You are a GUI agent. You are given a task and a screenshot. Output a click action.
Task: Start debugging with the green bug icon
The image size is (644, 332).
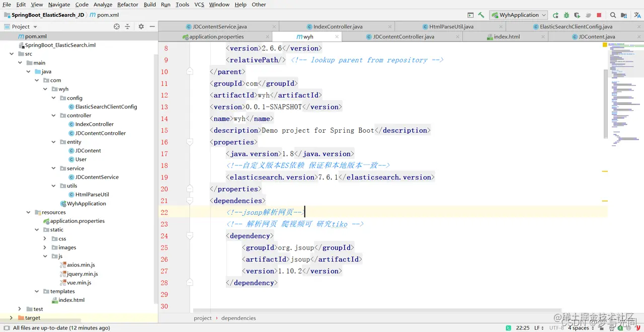point(567,15)
